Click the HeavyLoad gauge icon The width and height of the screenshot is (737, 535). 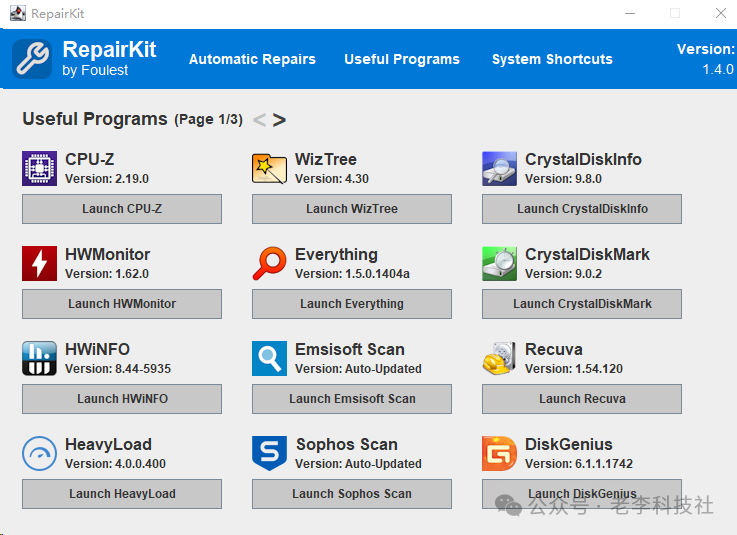tap(39, 453)
